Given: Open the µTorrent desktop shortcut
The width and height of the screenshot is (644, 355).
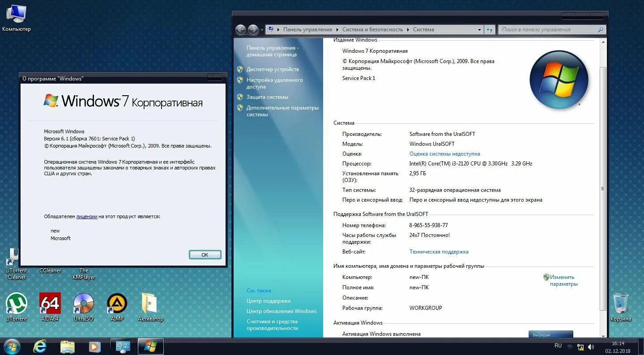Looking at the screenshot, I should pyautogui.click(x=17, y=307).
